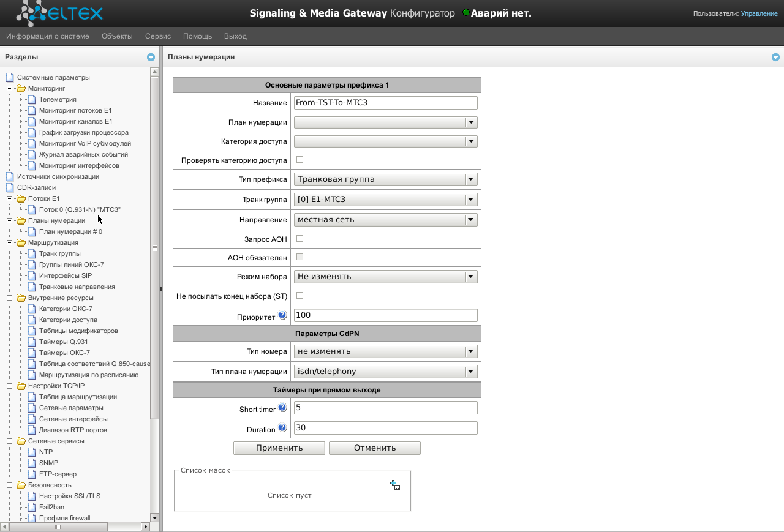Open Поток 0 (Q.931-N) "МТС3" in tree

(80, 210)
